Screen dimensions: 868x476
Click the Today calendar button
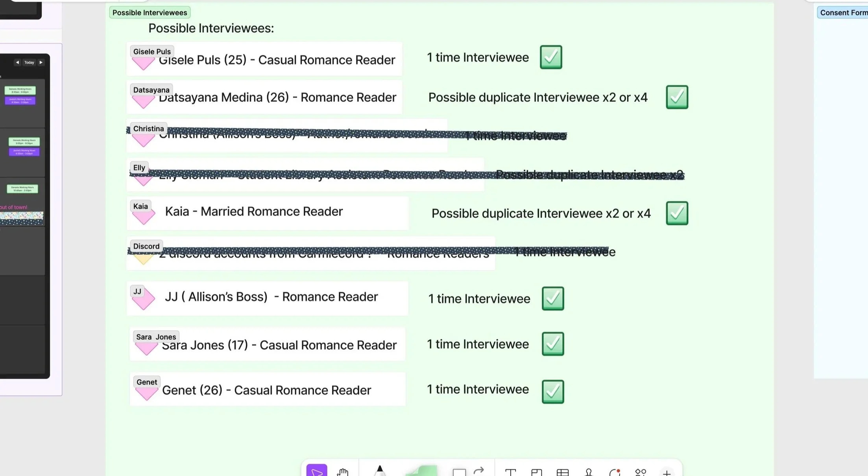click(29, 62)
